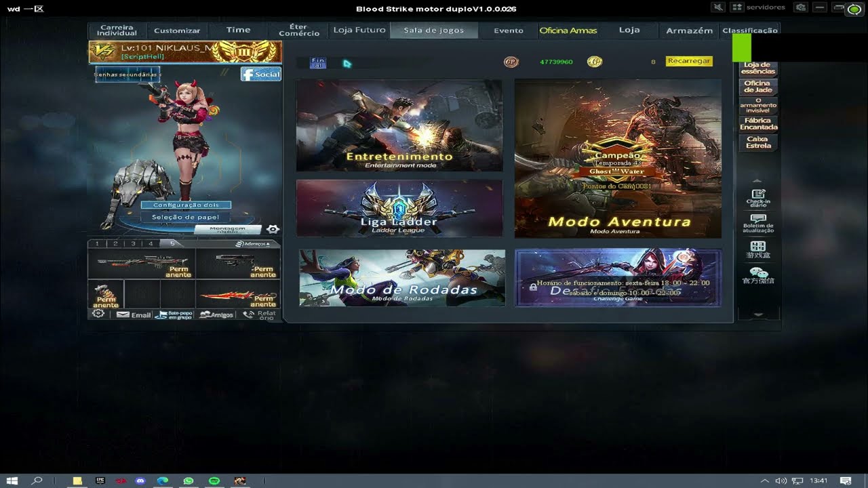Open Senhas secundárias field
This screenshot has height=488, width=868.
click(x=127, y=75)
